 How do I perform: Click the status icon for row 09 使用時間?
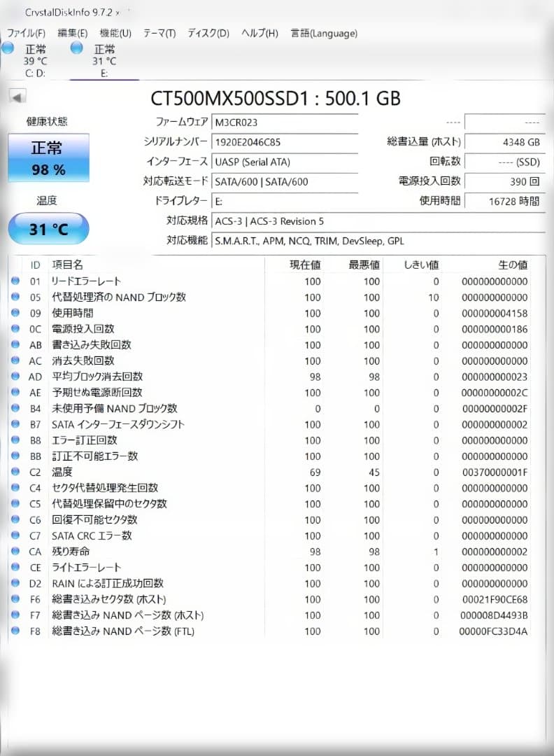(x=15, y=312)
